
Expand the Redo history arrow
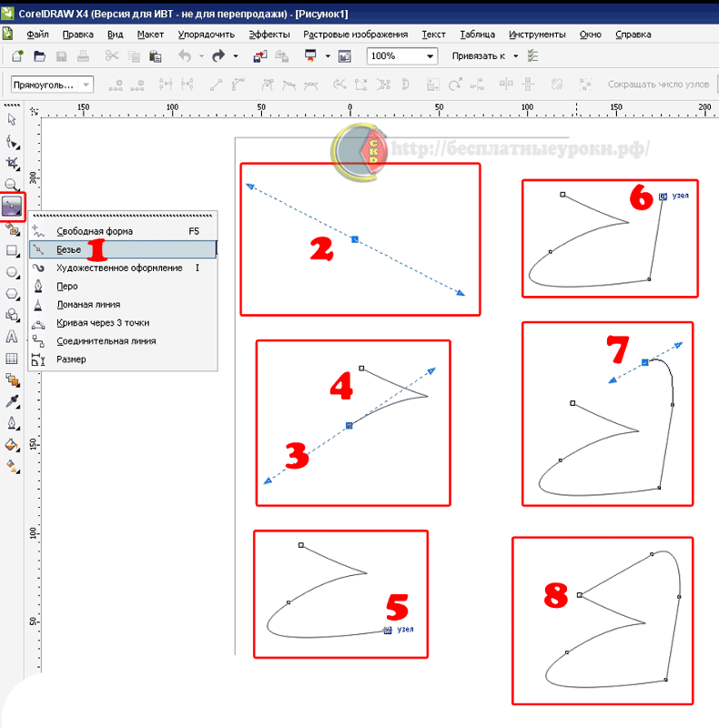click(x=236, y=56)
